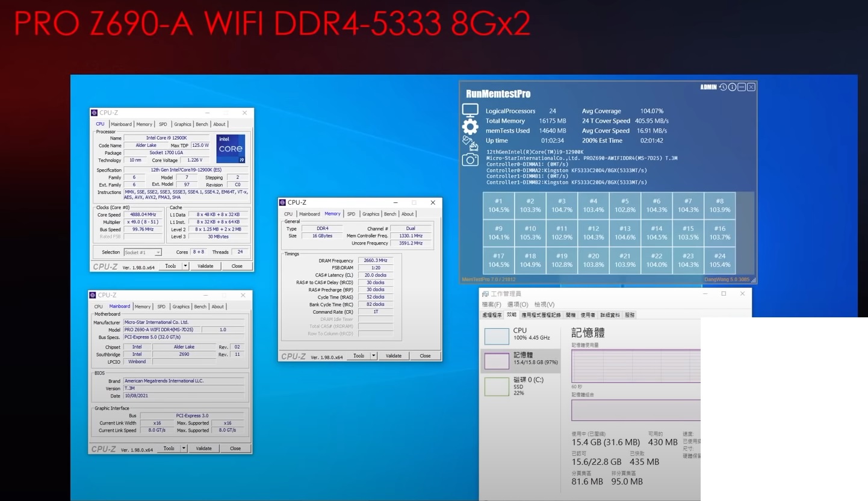The height and width of the screenshot is (501, 868).
Task: Click the app icon of the CPU-Z Mainboard-tab window
Action: 93,295
